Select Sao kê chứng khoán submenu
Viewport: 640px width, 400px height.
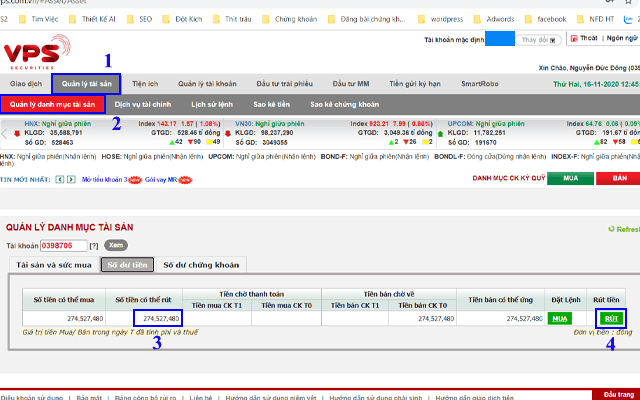344,104
